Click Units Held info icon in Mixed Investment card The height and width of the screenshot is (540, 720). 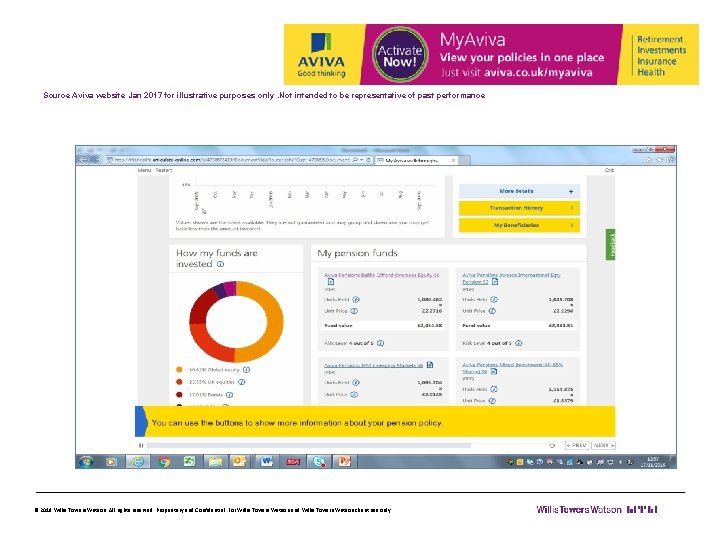[x=494, y=389]
